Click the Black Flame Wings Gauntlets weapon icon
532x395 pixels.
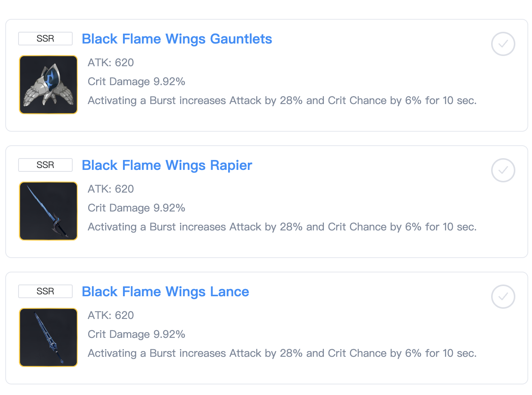[x=48, y=84]
